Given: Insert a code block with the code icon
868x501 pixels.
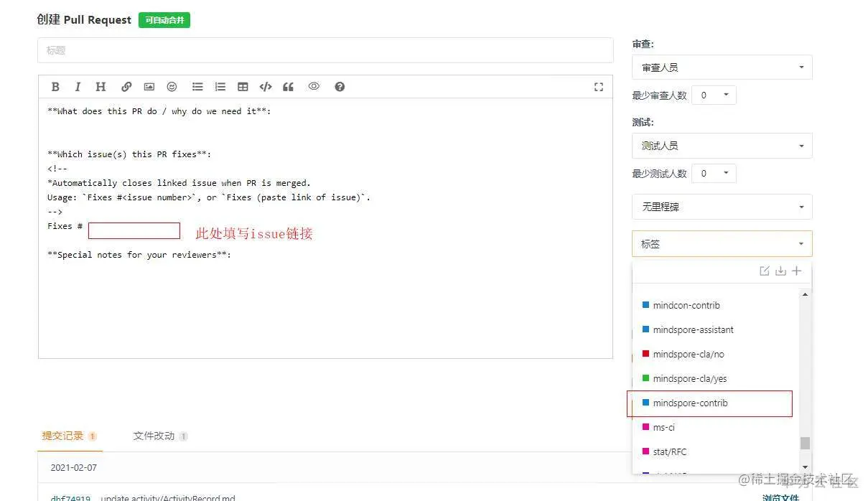Looking at the screenshot, I should tap(266, 87).
